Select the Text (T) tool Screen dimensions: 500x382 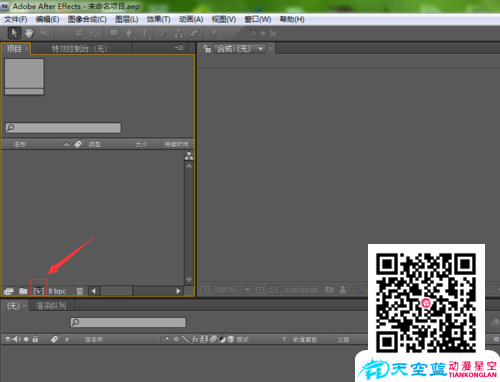point(144,33)
